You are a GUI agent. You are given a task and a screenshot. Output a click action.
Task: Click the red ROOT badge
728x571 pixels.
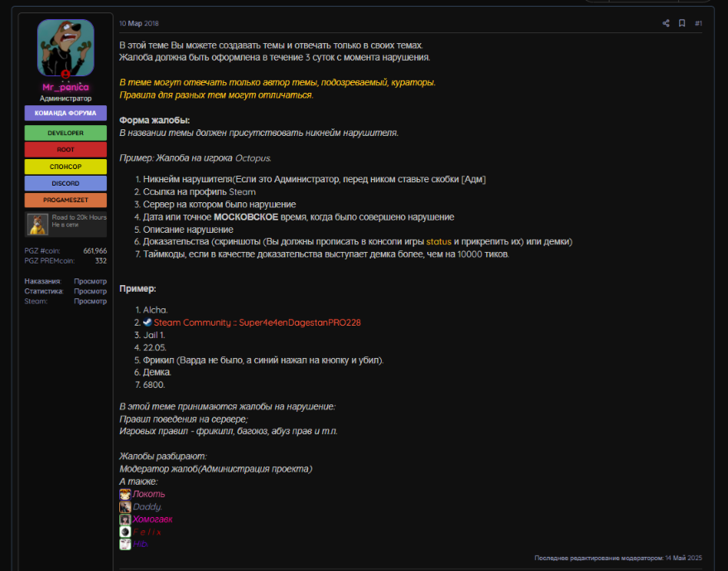(65, 150)
